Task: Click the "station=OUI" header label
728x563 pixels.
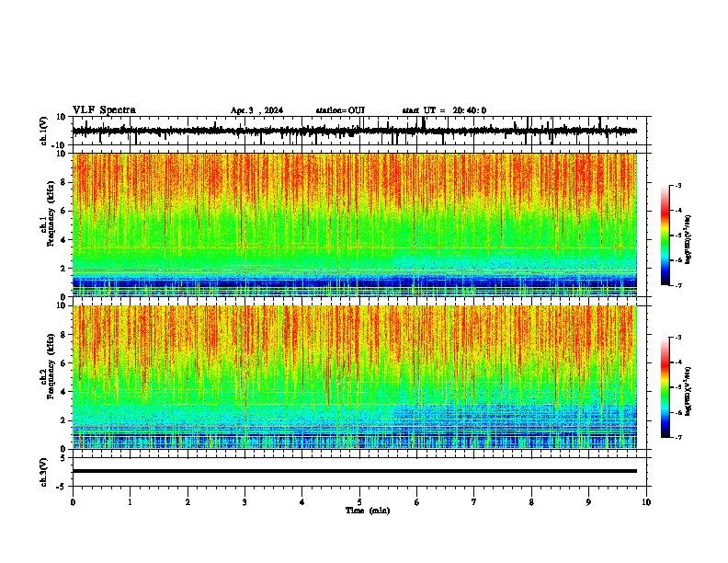Action: click(340, 110)
